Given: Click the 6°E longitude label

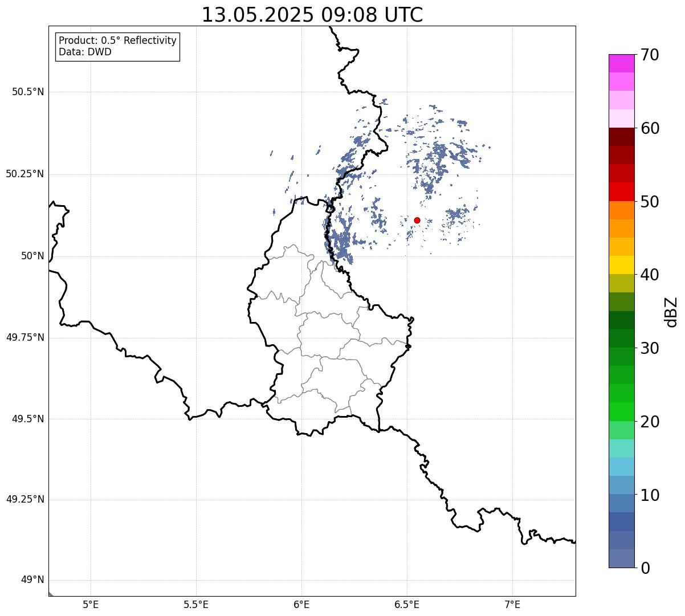Looking at the screenshot, I should pyautogui.click(x=301, y=605).
